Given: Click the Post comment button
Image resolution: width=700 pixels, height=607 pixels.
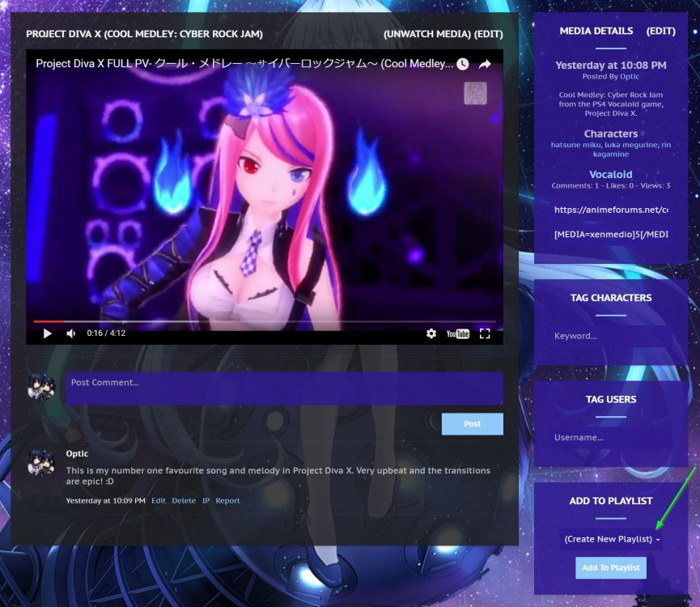Looking at the screenshot, I should click(x=473, y=424).
